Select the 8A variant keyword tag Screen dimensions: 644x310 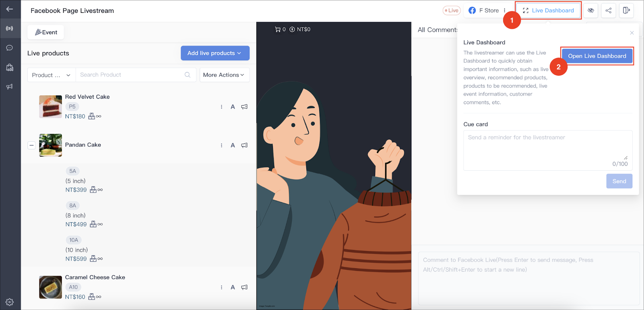72,205
